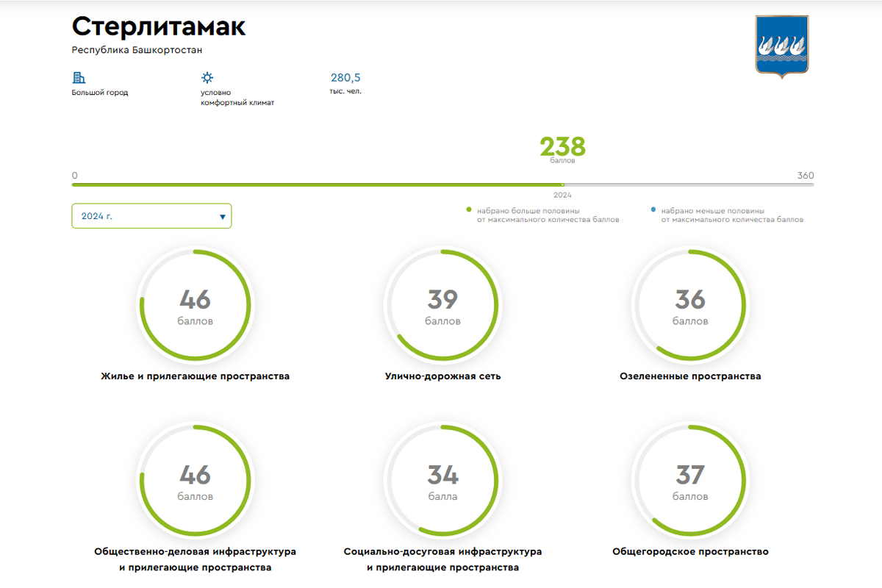Open the 37 баллов Общегородское пространство circle
Image resolution: width=882 pixels, height=588 pixels.
click(x=690, y=480)
